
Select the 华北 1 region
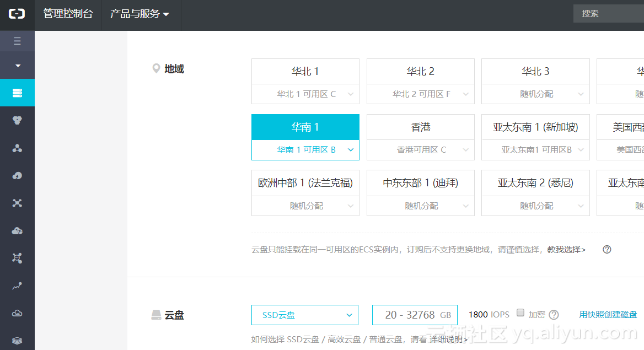(305, 72)
